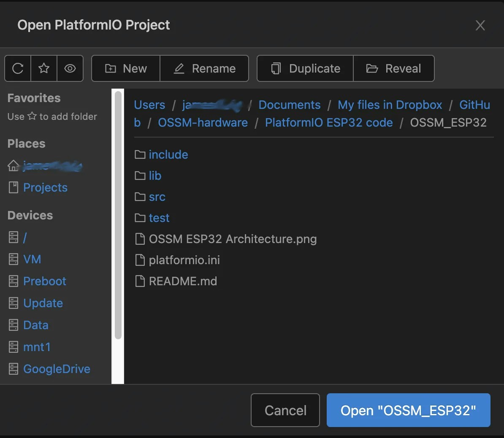Viewport: 504px width, 438px height.
Task: Open the src folder
Action: pos(157,197)
